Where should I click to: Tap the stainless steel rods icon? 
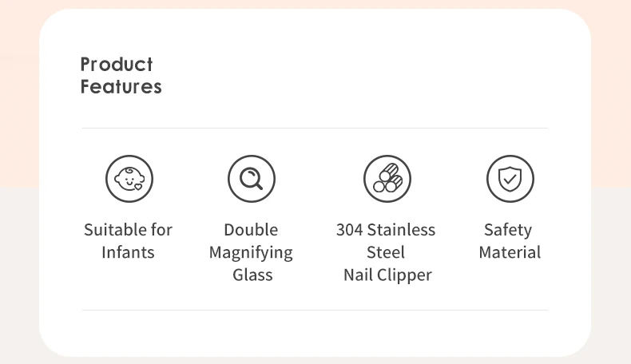click(x=387, y=179)
